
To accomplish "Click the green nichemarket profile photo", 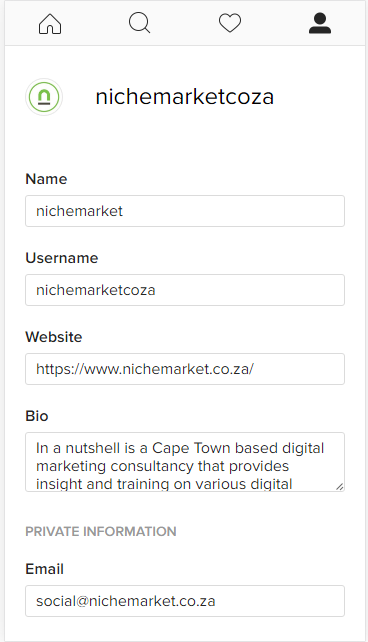I will point(44,97).
